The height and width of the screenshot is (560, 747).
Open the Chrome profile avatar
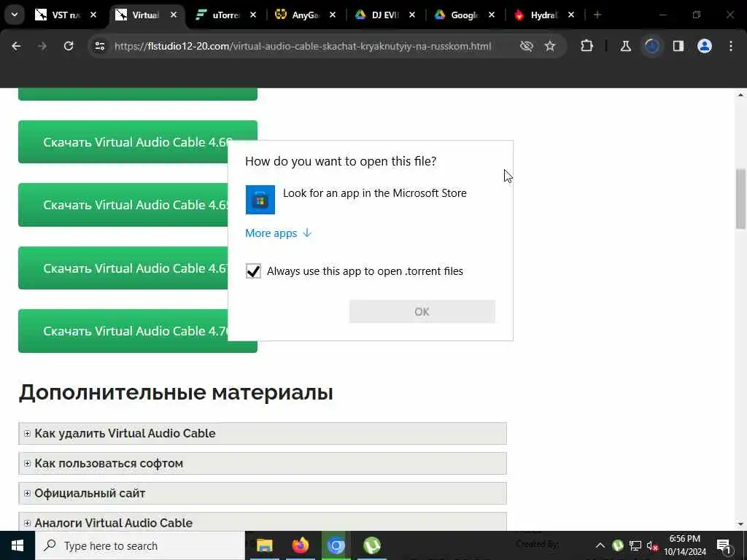[705, 46]
